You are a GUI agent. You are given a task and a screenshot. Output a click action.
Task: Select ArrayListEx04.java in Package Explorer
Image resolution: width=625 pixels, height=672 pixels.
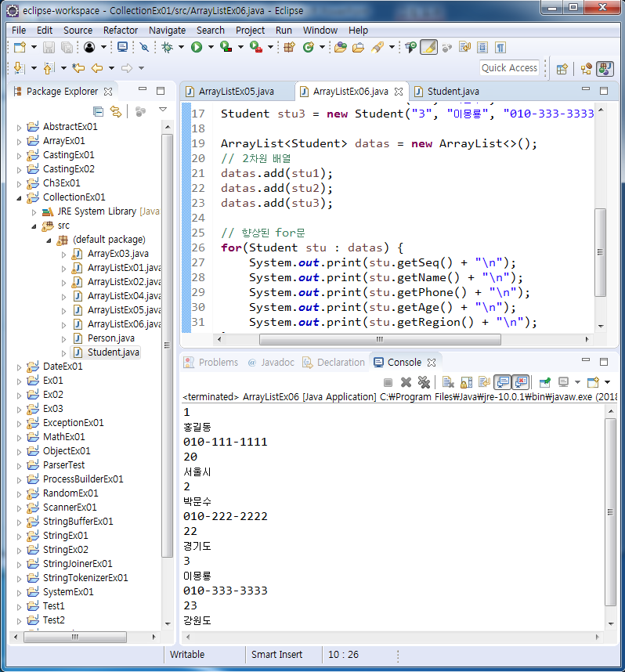click(125, 296)
